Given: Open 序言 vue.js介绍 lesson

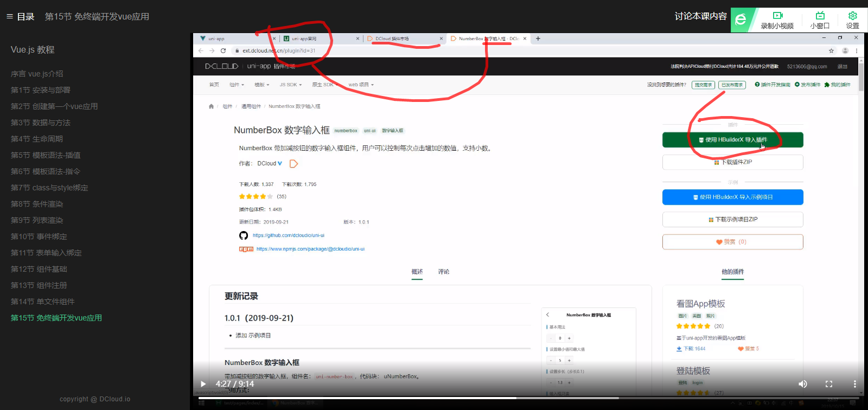Looking at the screenshot, I should click(x=37, y=74).
